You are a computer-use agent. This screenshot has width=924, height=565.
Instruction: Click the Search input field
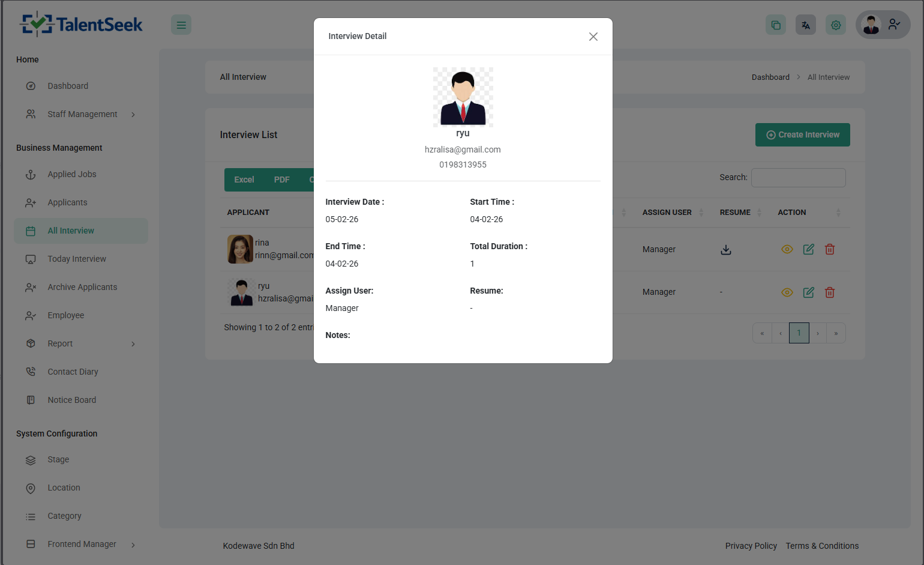click(798, 178)
